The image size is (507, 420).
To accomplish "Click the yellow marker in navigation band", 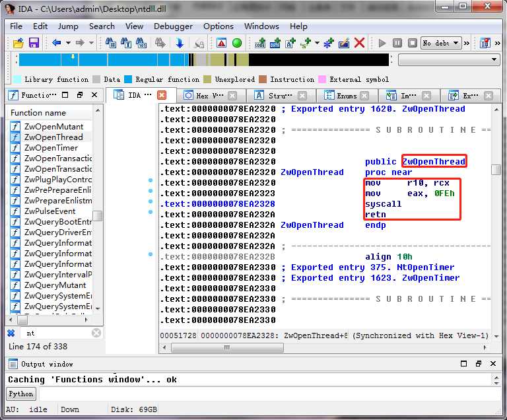I will (73, 57).
